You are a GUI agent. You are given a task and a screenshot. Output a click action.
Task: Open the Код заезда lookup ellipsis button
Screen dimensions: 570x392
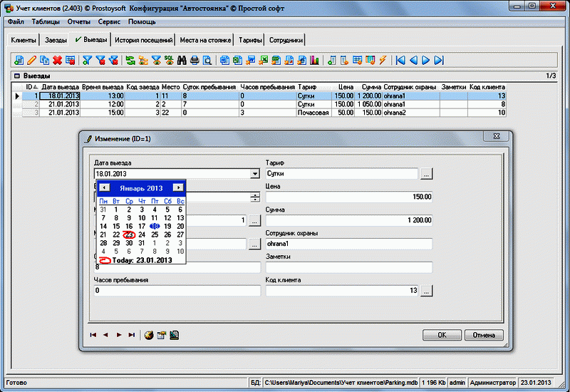pyautogui.click(x=255, y=220)
